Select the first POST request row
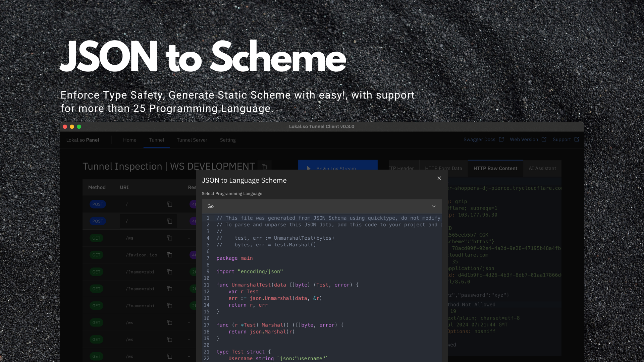 coord(98,204)
